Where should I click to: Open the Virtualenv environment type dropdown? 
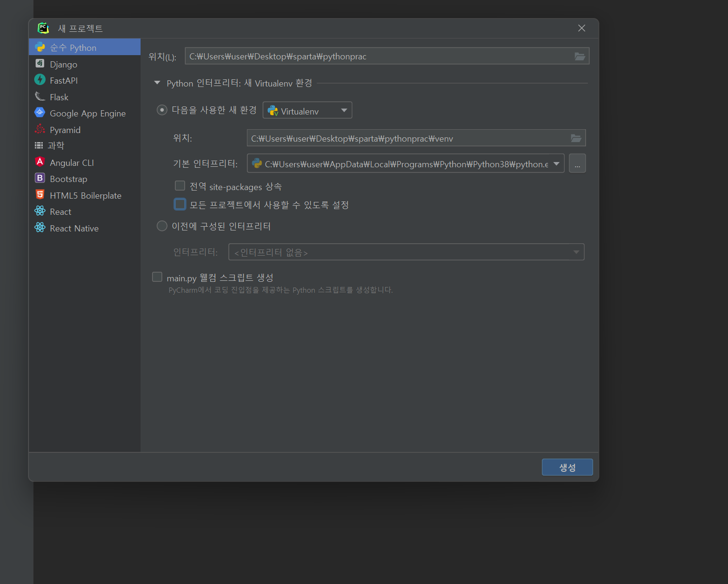[x=307, y=110]
